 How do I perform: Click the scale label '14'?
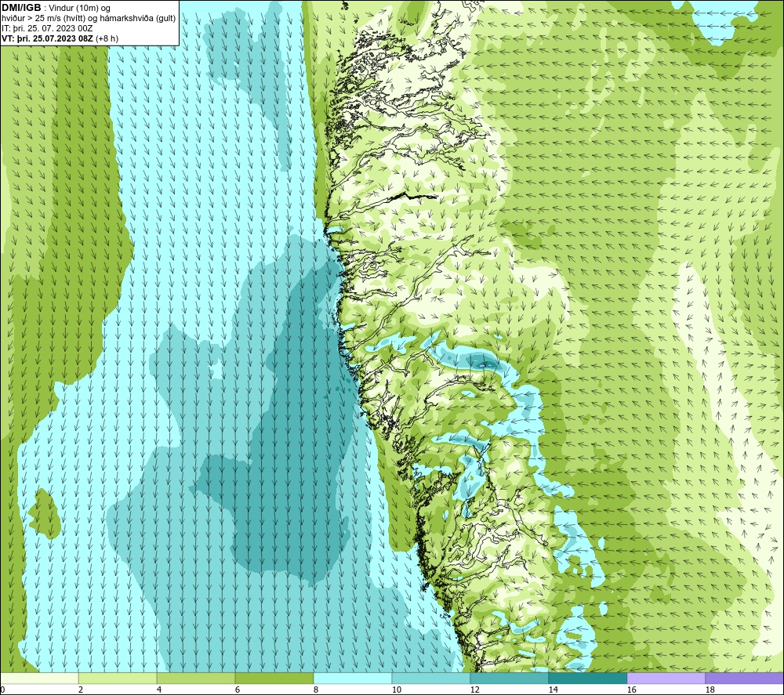pos(553,690)
